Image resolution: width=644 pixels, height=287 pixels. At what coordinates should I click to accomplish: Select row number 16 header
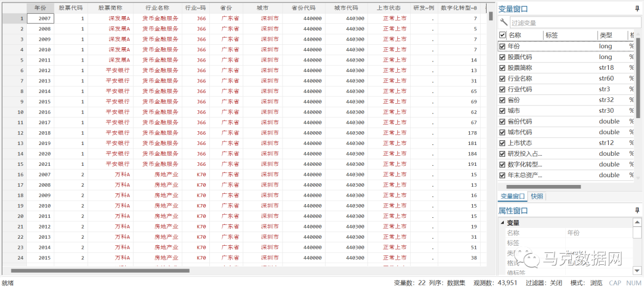[x=14, y=174]
